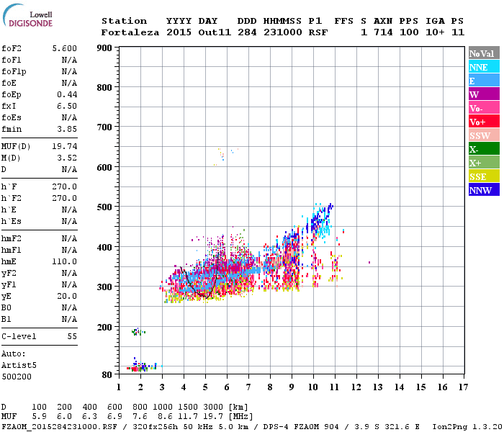Click the 900 label on height axis
The width and height of the screenshot is (504, 432).
(104, 48)
